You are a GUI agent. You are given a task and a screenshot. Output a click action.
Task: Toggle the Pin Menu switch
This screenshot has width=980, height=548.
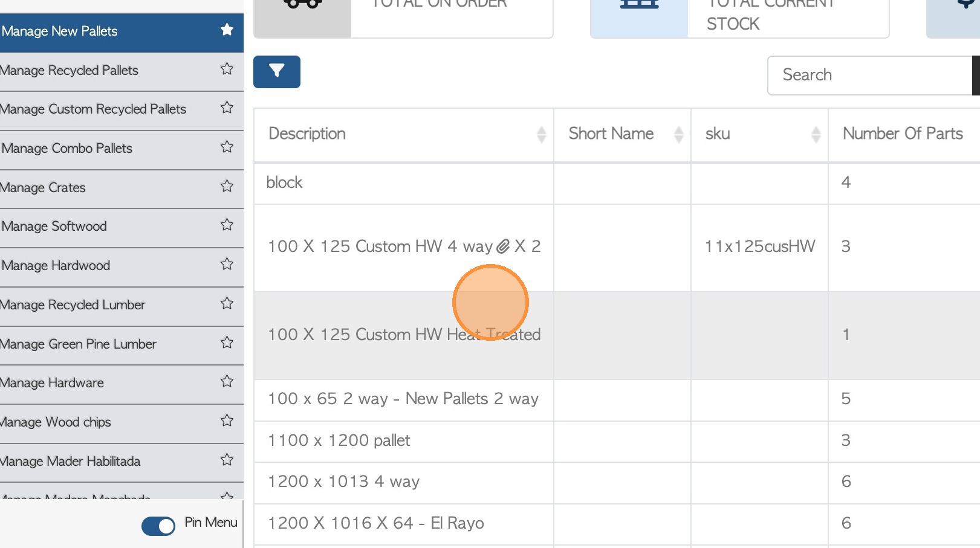[158, 526]
